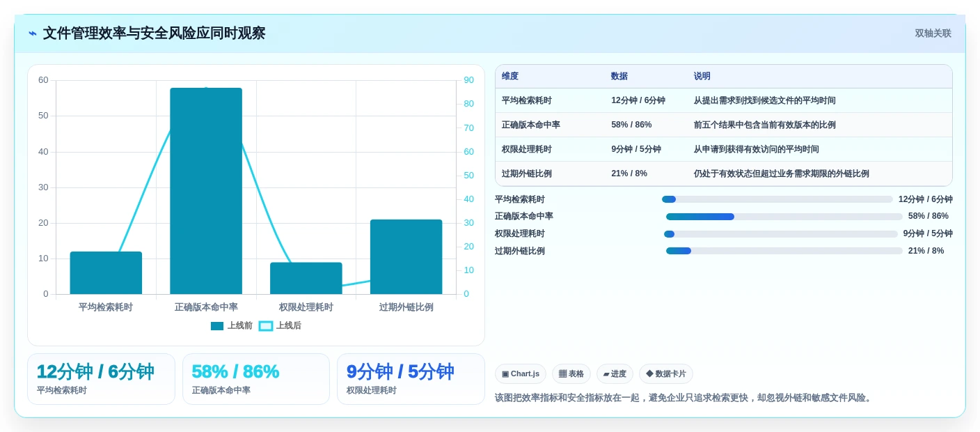Click right axis value 90
Viewport: 980px width, 432px height.
[468, 80]
